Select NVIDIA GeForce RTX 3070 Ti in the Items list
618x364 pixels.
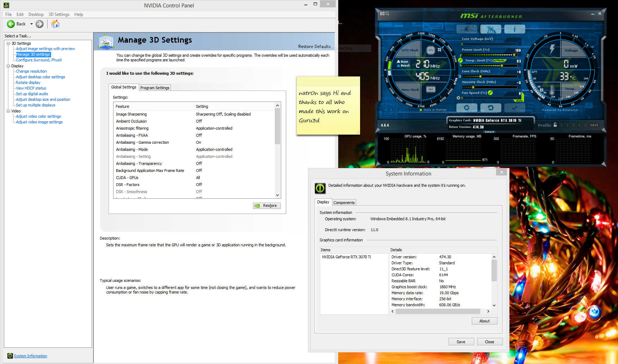point(346,257)
